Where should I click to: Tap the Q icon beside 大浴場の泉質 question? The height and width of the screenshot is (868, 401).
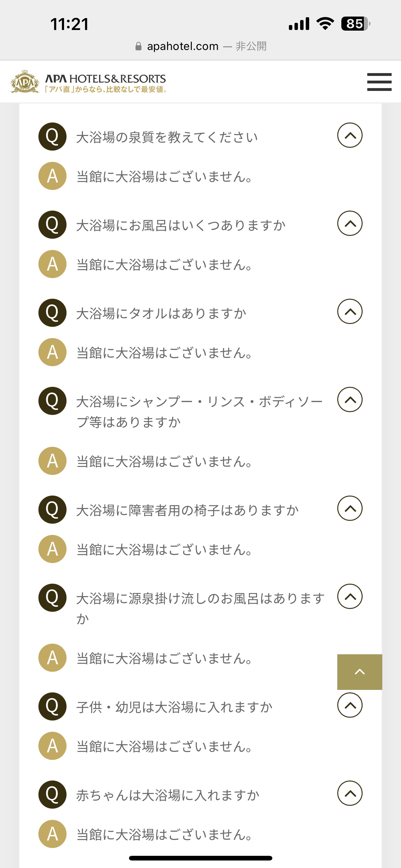[52, 137]
